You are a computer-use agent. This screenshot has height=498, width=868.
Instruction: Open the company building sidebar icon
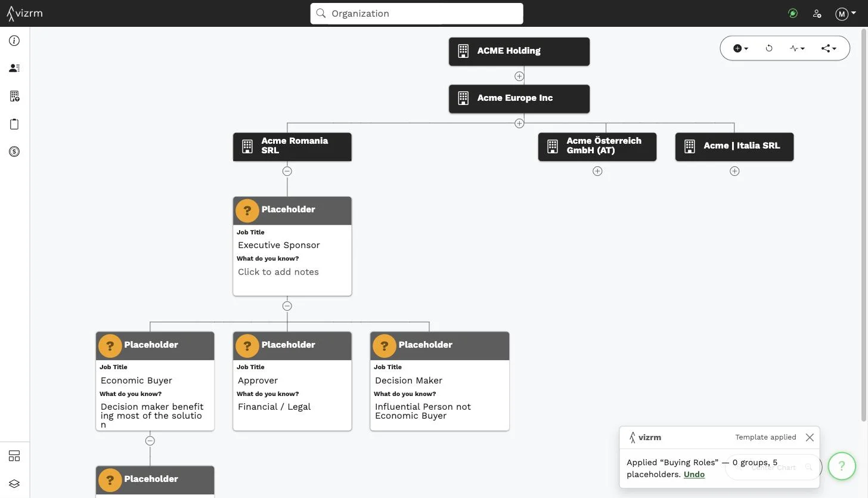click(14, 96)
